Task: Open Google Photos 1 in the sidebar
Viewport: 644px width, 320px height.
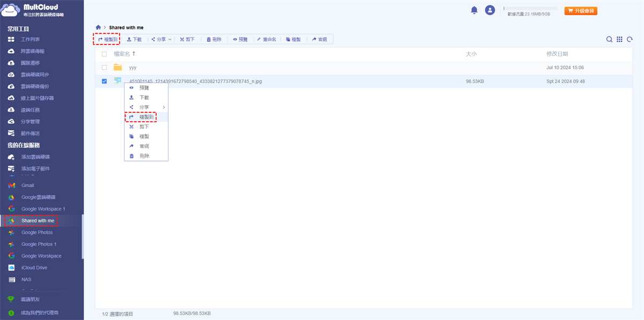Action: click(x=39, y=244)
